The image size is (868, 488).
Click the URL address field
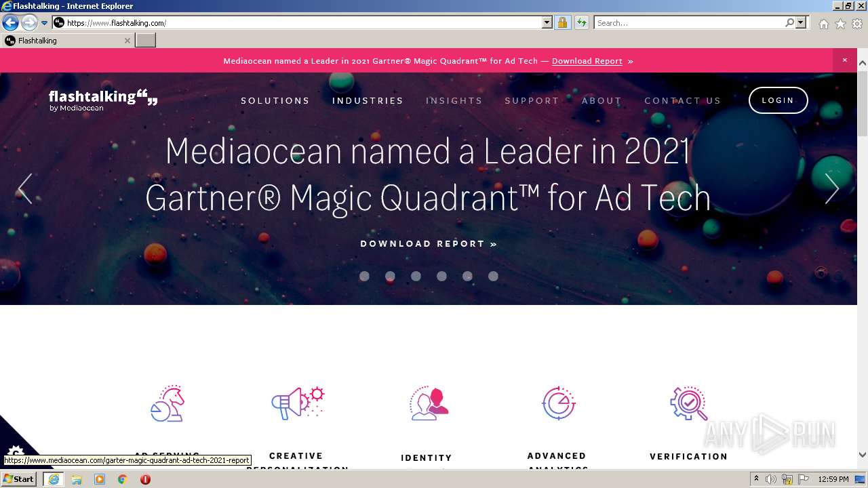click(303, 22)
